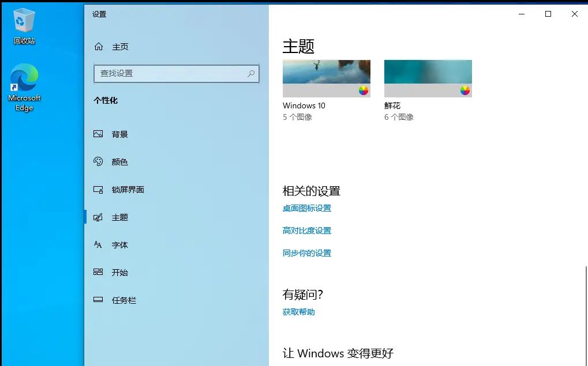Select 主题 in the sidebar
The width and height of the screenshot is (588, 366).
pyautogui.click(x=119, y=217)
